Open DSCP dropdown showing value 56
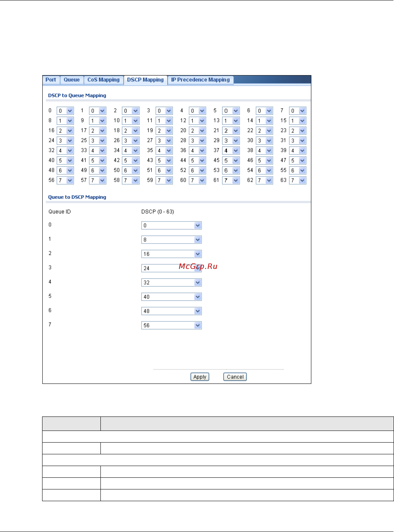This screenshot has width=394, height=532. 172,326
